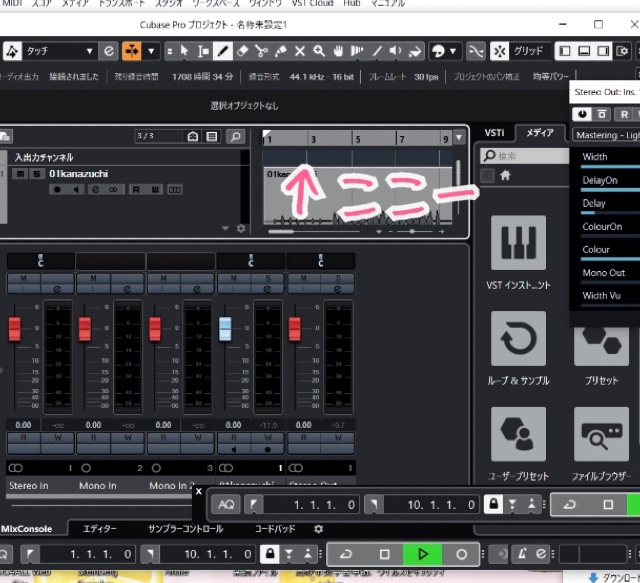Open the ruler dropdown arrow beside bar 9
640x583 pixels.
(x=459, y=138)
